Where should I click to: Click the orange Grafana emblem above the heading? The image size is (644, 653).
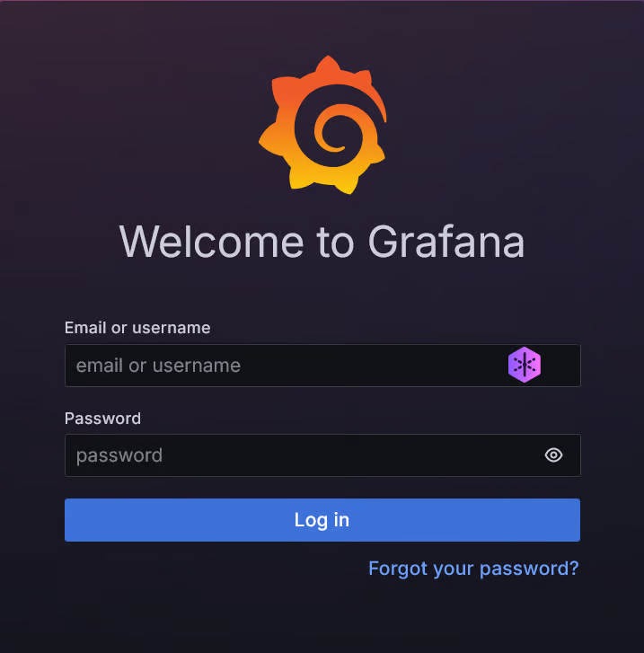tap(322, 125)
